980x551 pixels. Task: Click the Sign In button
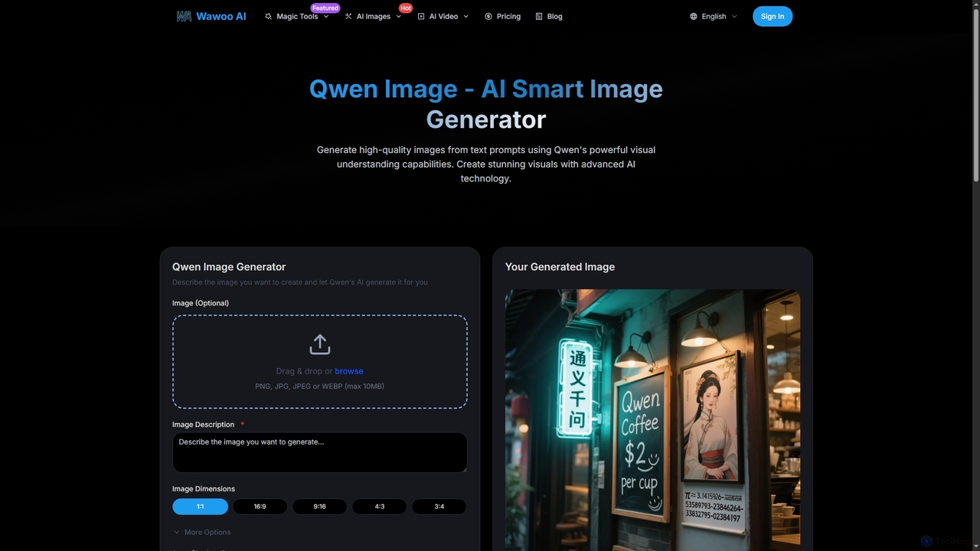point(773,16)
